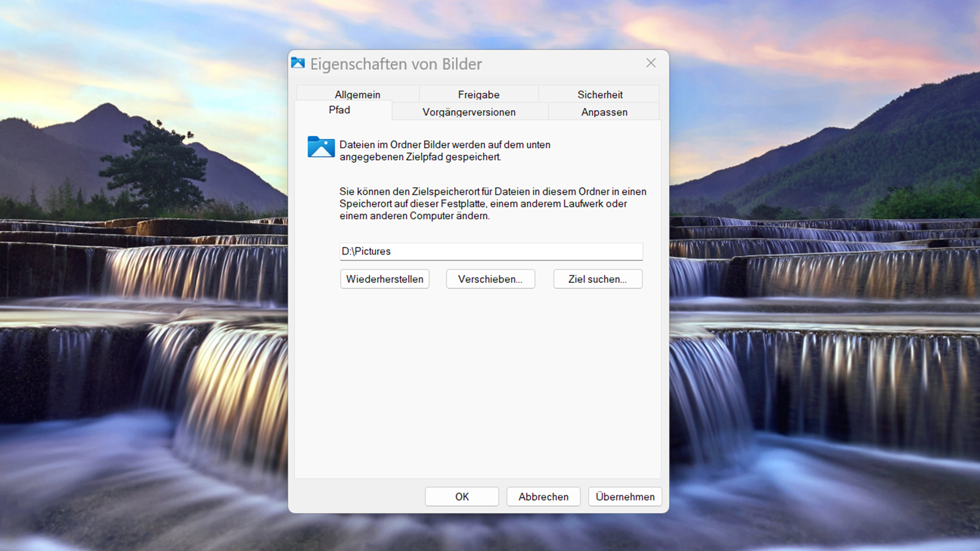Click the Zielpfad description text
This screenshot has height=551, width=980.
coord(444,150)
